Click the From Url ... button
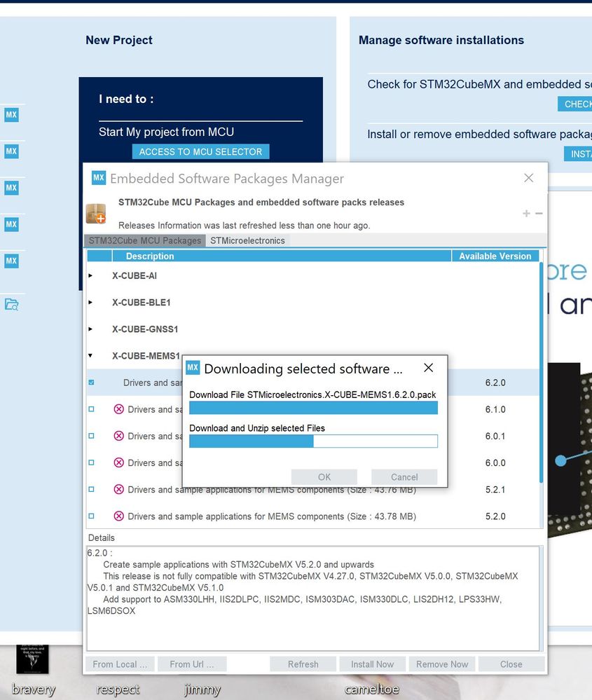 [192, 664]
